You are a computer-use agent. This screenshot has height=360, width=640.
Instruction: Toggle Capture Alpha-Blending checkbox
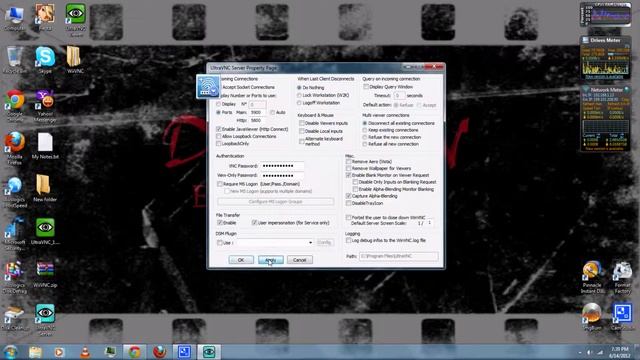tap(349, 196)
